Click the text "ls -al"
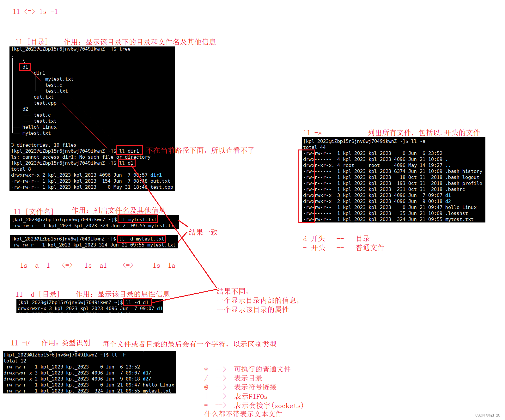The height and width of the screenshot is (420, 505). pos(95,265)
